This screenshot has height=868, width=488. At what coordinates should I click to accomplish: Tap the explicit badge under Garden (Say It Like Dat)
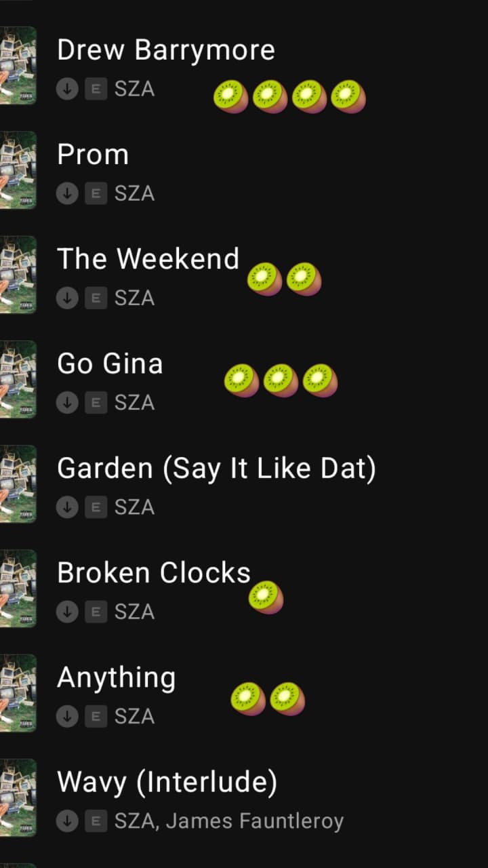coord(96,507)
